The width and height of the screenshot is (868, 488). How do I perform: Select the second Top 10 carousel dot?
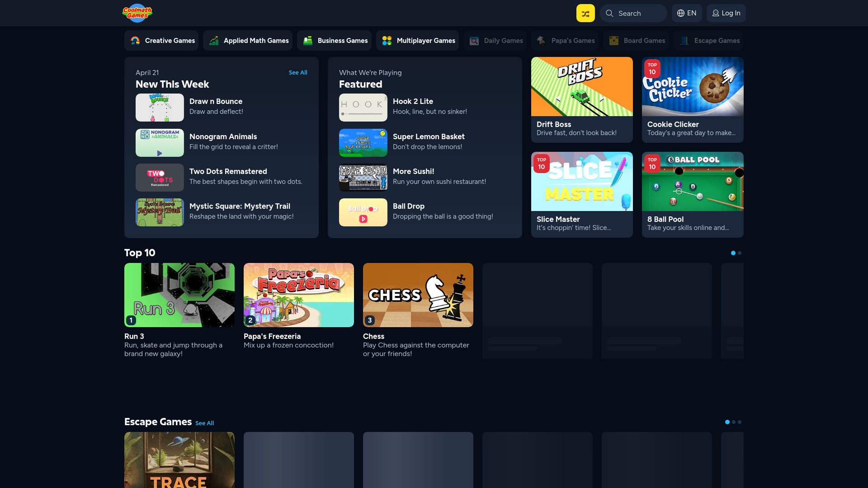click(x=740, y=253)
